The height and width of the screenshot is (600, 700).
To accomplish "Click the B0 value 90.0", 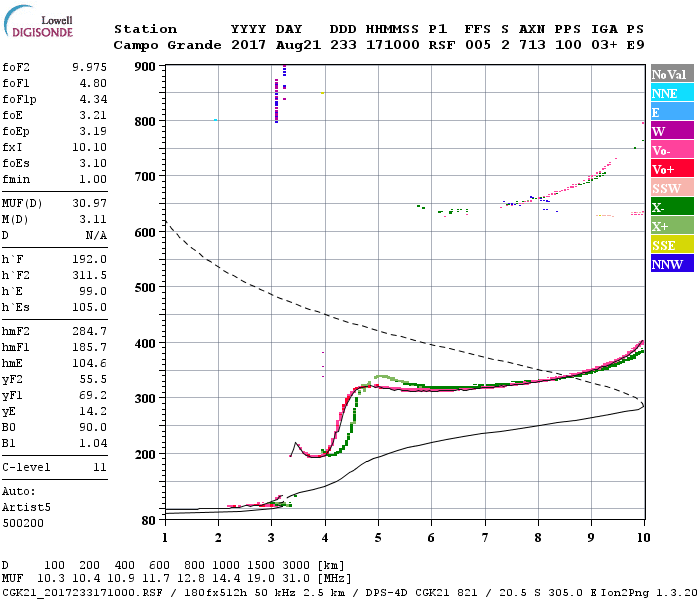I will [93, 428].
